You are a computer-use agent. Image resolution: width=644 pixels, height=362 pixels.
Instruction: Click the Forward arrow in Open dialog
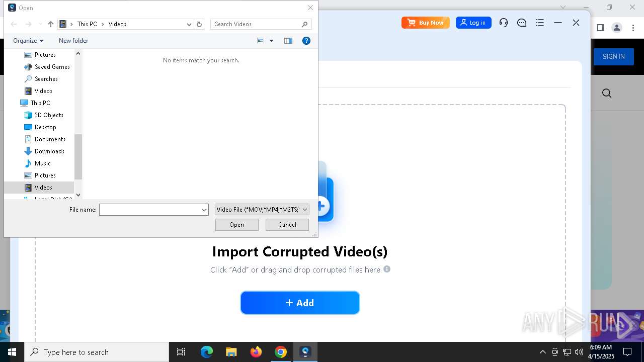tap(29, 24)
